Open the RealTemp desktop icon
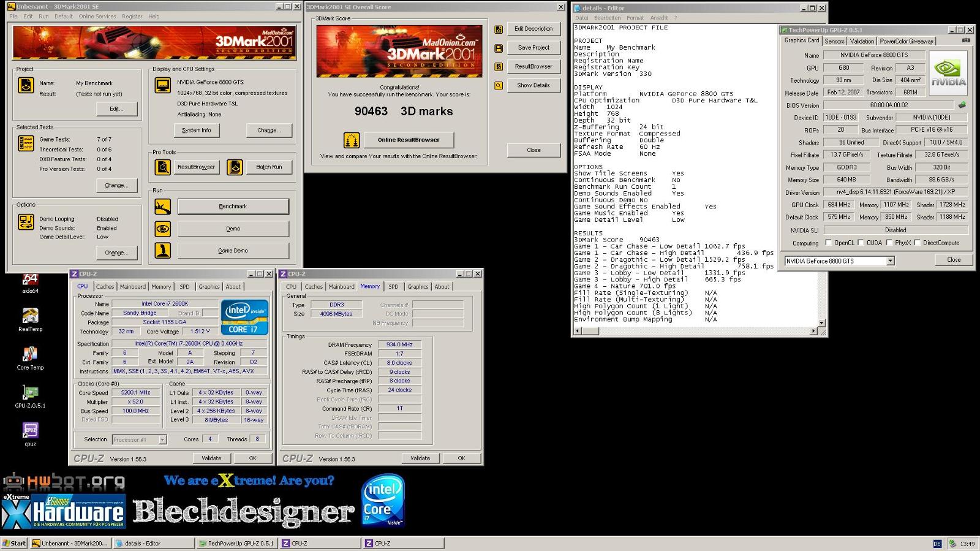This screenshot has height=551, width=980. [x=30, y=321]
